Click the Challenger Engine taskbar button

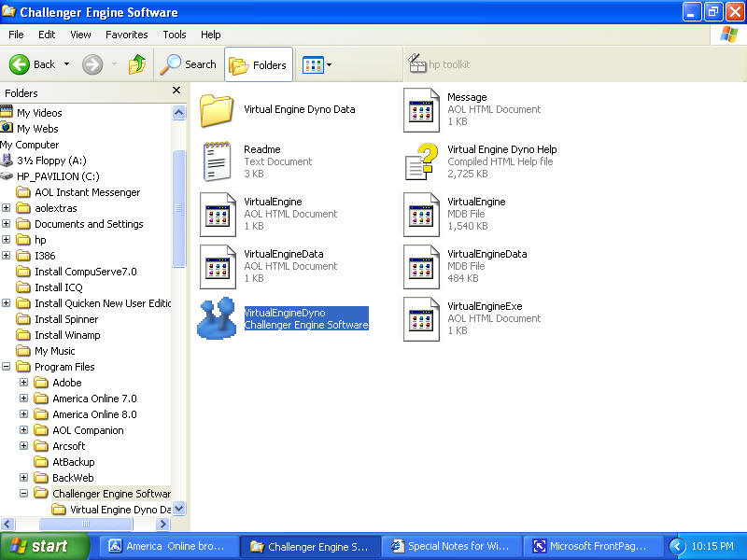coord(309,546)
